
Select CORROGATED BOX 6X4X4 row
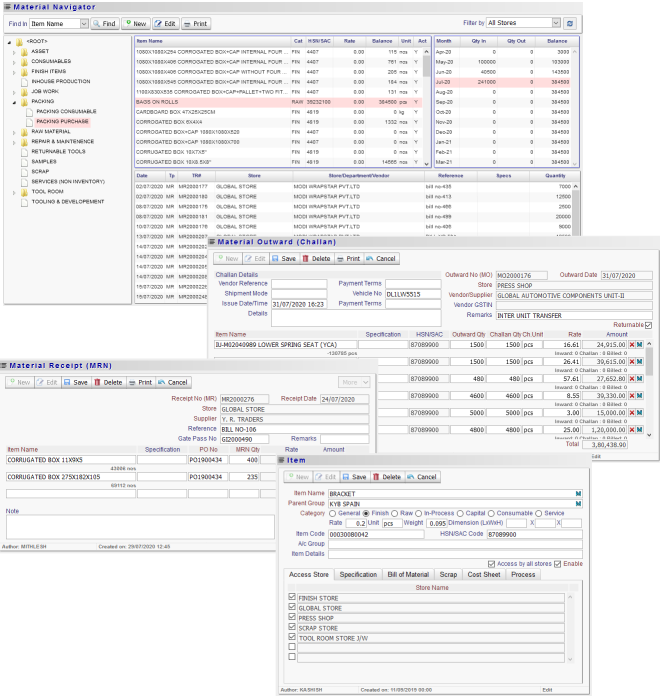pos(279,122)
